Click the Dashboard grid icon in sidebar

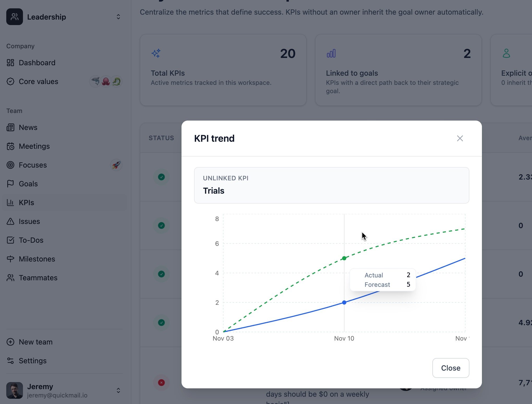pyautogui.click(x=10, y=63)
